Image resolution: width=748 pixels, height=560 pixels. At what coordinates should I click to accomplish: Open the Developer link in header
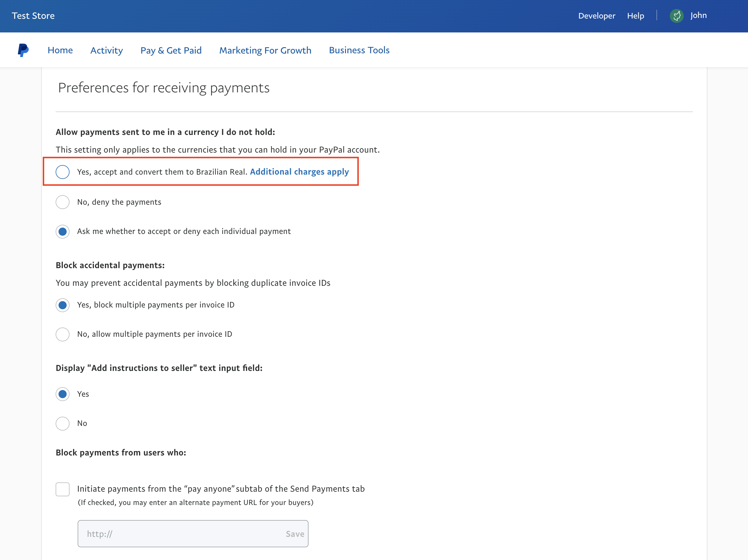[x=597, y=16]
